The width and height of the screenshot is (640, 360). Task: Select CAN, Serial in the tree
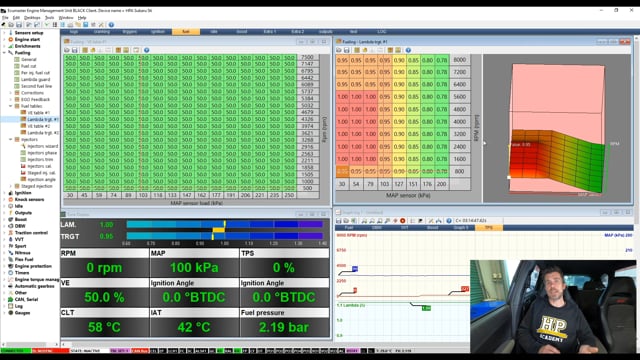(x=26, y=300)
